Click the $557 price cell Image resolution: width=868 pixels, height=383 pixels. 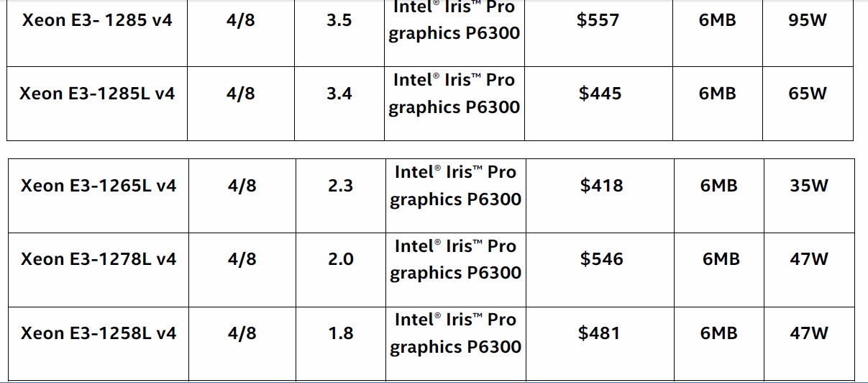click(598, 20)
